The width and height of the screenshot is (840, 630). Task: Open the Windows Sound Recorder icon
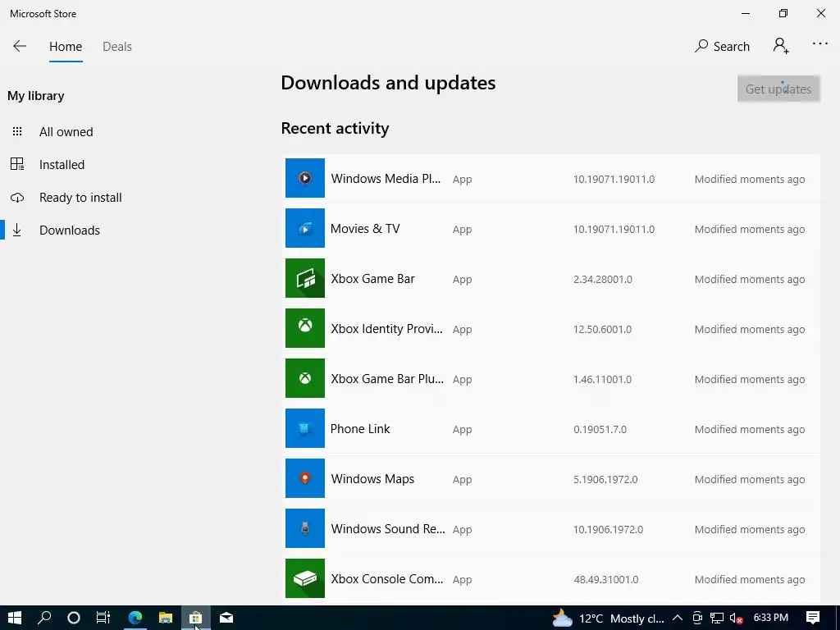(305, 528)
